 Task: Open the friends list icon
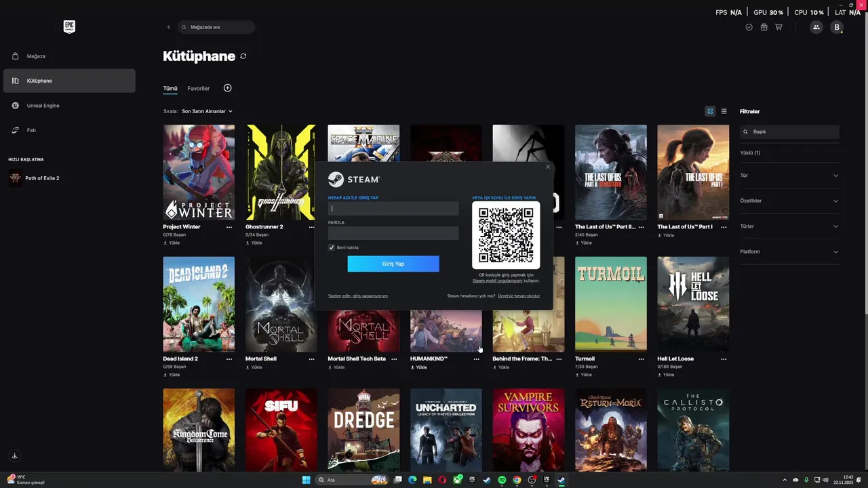816,27
